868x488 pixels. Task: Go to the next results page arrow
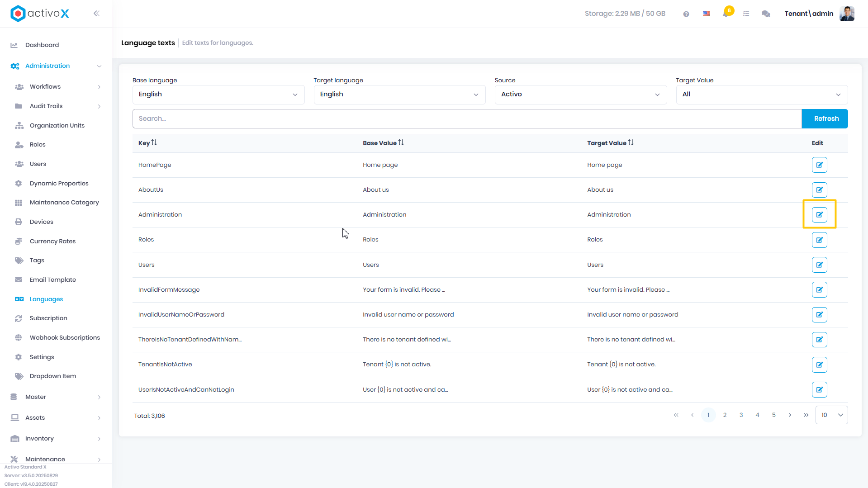pyautogui.click(x=790, y=415)
